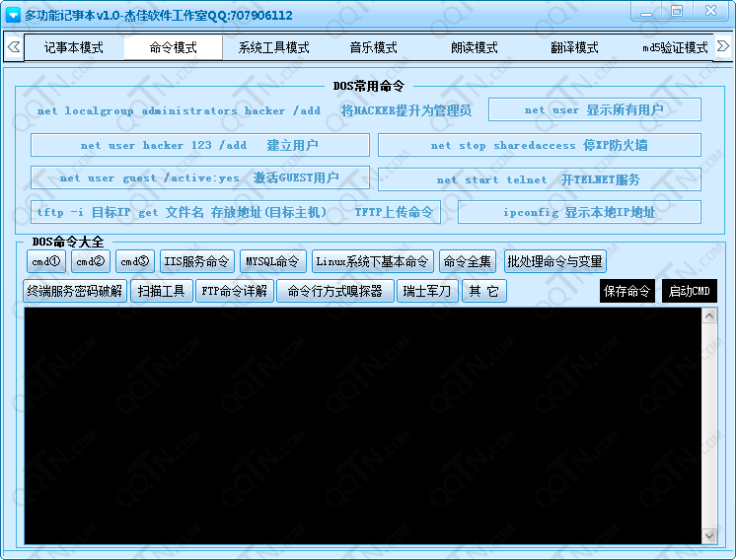The image size is (736, 560).
Task: Show Linux系统下基本命令
Action: [372, 261]
